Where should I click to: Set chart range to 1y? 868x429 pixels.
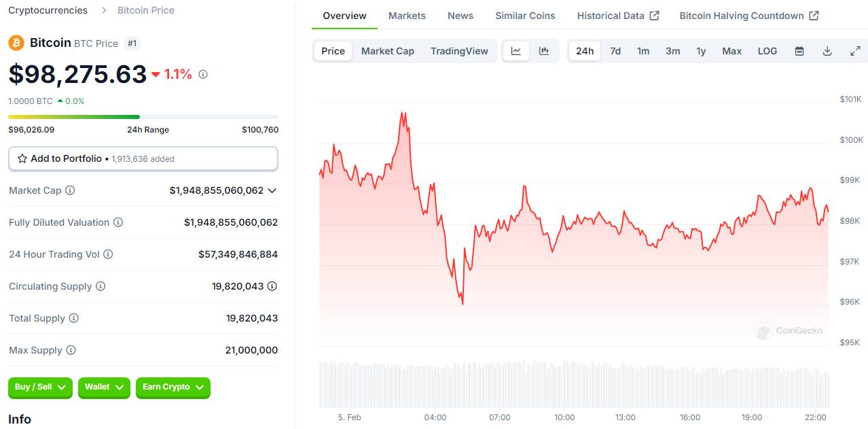701,51
